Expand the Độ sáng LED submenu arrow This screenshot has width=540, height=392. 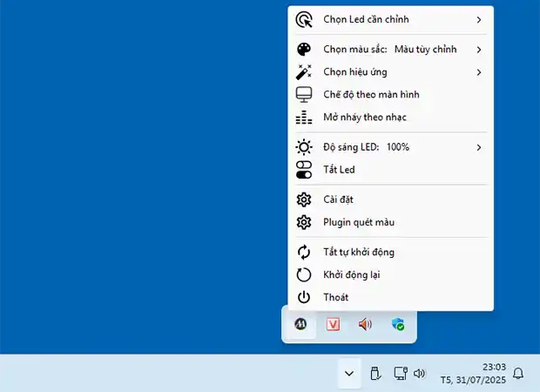[479, 147]
